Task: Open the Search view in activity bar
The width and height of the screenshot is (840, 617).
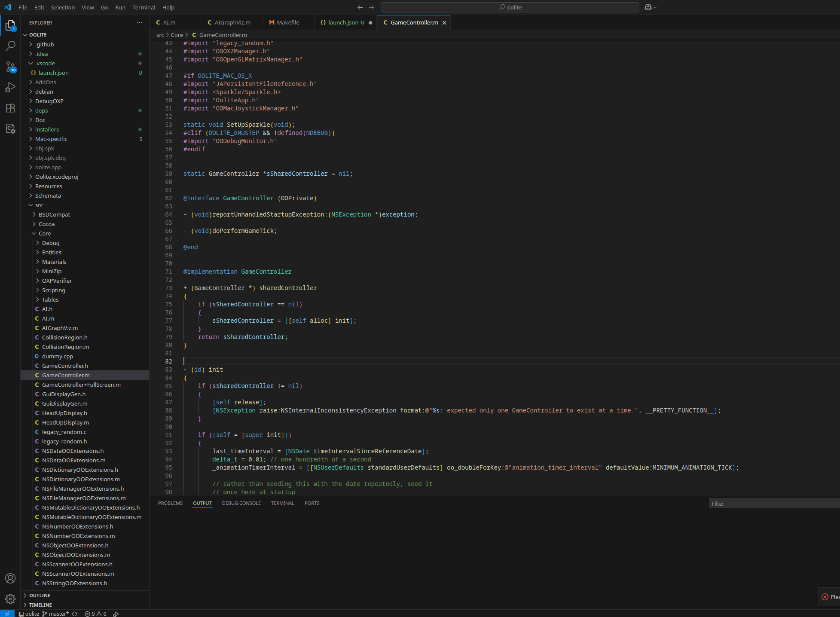Action: click(x=10, y=46)
